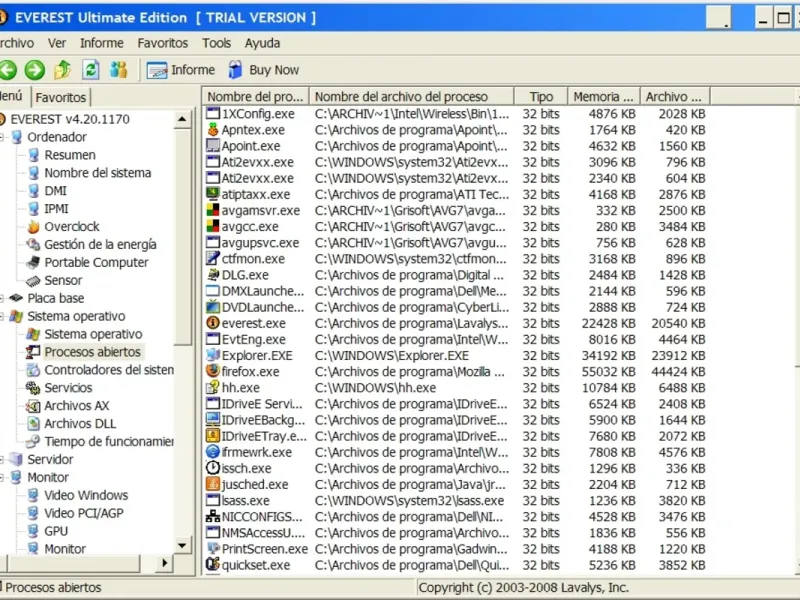This screenshot has width=800, height=600.
Task: Select the PrintScreen.exe process row
Action: point(456,549)
